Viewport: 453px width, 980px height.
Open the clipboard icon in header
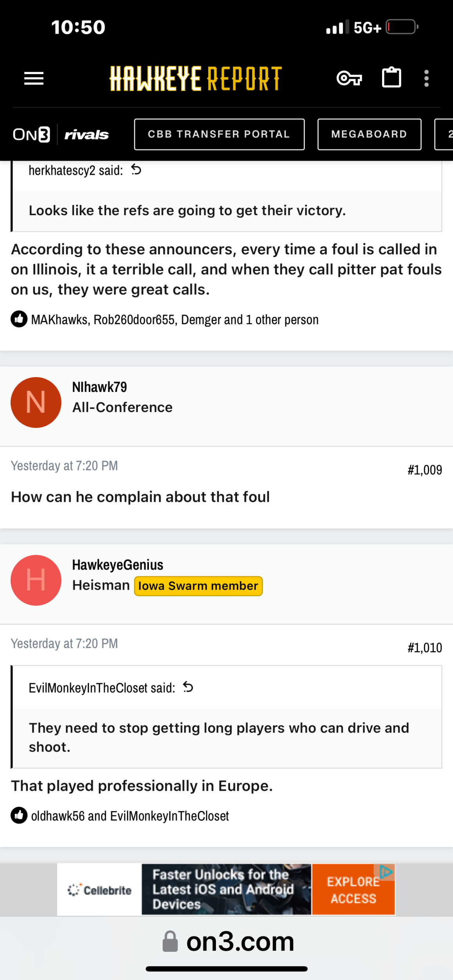pyautogui.click(x=391, y=78)
